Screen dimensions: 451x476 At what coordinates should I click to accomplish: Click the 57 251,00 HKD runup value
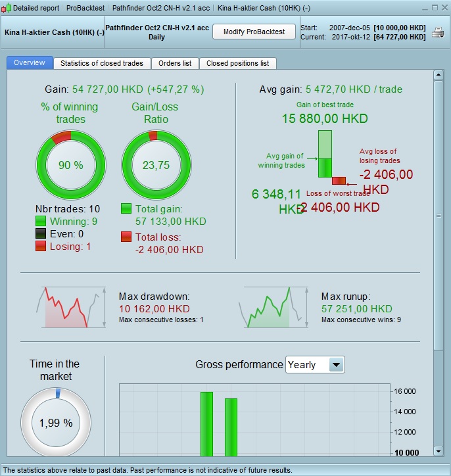pos(356,309)
